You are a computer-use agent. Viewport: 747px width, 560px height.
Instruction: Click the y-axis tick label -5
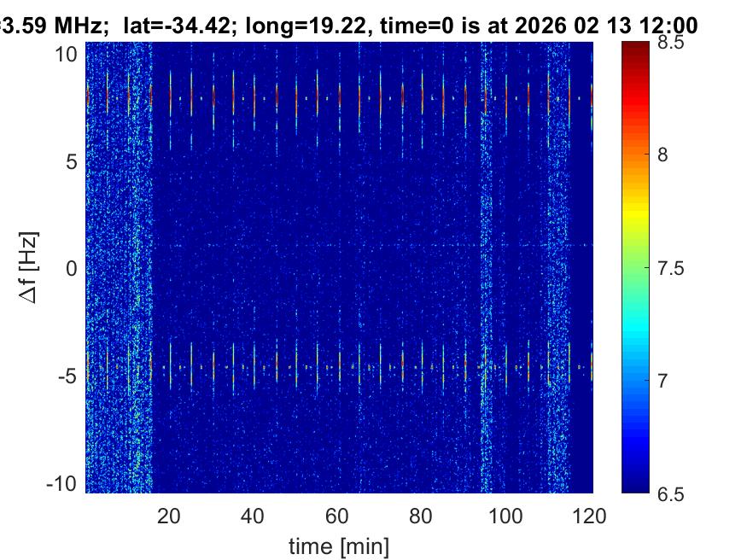(x=70, y=376)
